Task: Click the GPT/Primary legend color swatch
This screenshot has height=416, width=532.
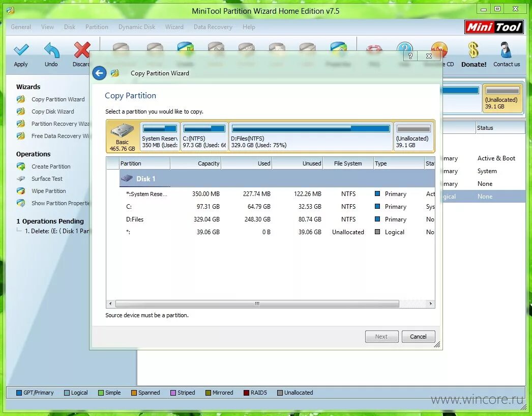Action: (x=19, y=393)
